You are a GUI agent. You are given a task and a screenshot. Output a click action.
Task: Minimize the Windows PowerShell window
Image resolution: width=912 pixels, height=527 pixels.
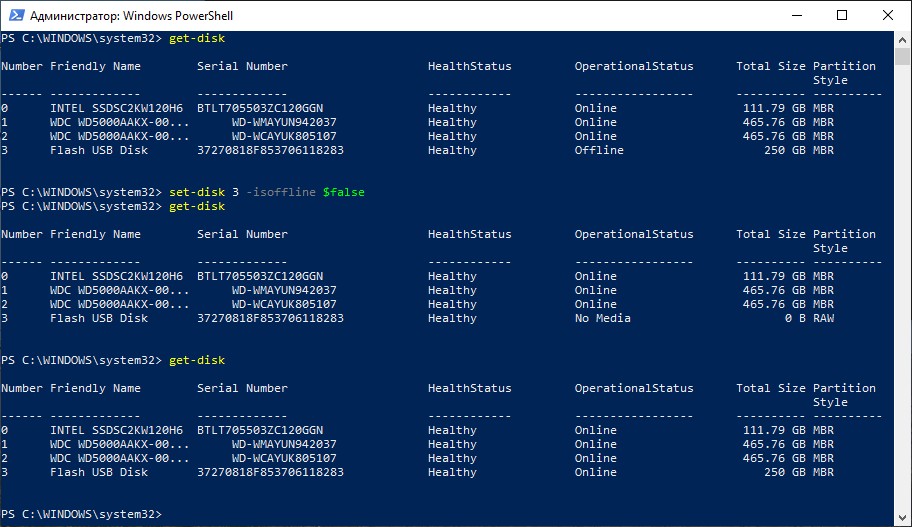796,15
